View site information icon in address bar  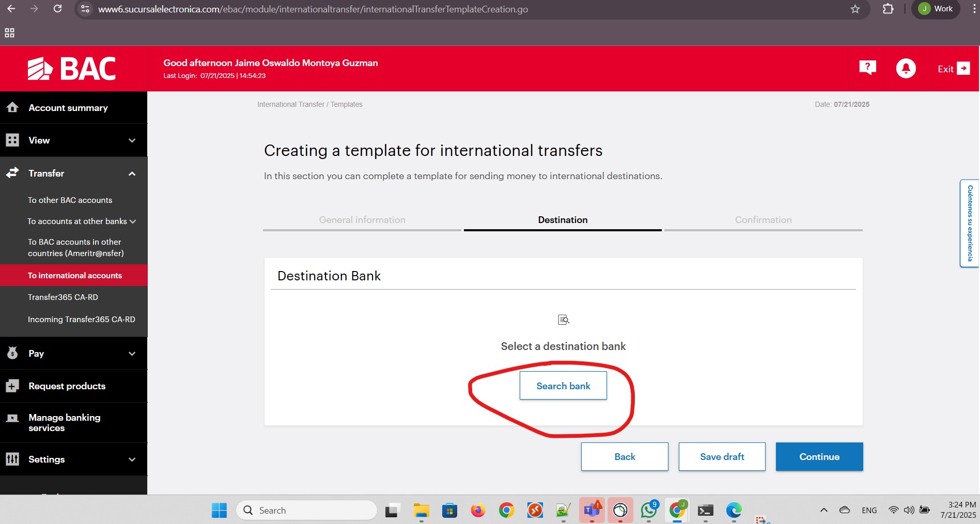pos(86,9)
